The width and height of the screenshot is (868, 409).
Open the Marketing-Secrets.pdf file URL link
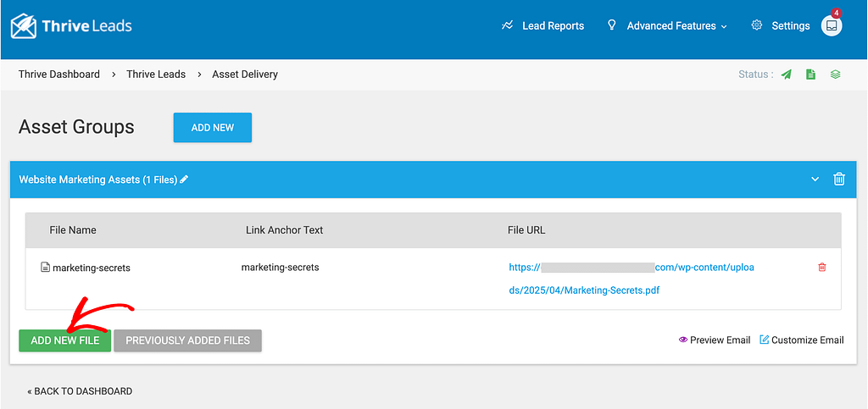pyautogui.click(x=631, y=279)
